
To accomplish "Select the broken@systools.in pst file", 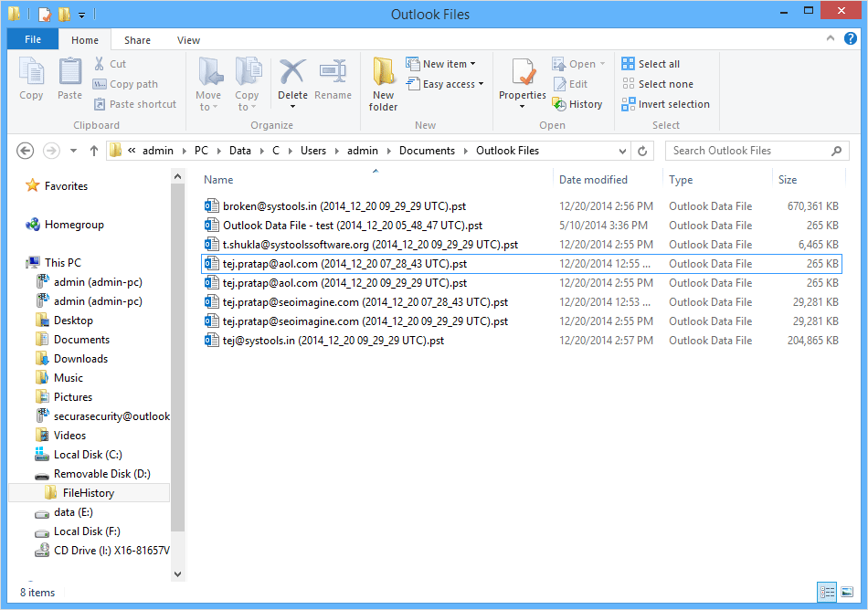I will click(521, 206).
